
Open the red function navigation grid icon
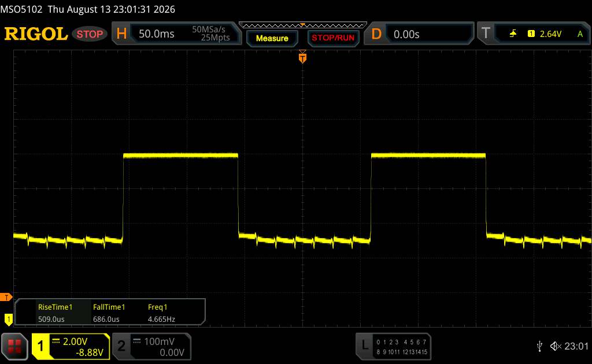coord(14,346)
